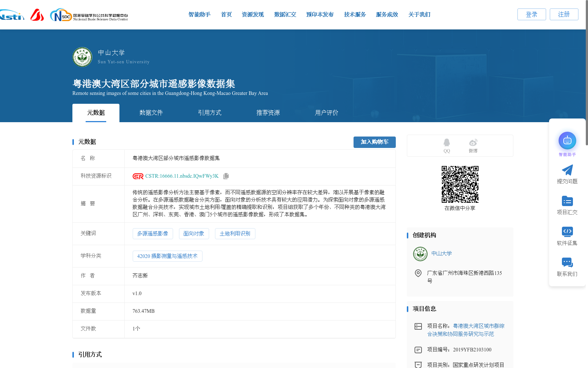Open 联系我们 via the chat bubble icon
The height and width of the screenshot is (368, 588).
tap(567, 262)
